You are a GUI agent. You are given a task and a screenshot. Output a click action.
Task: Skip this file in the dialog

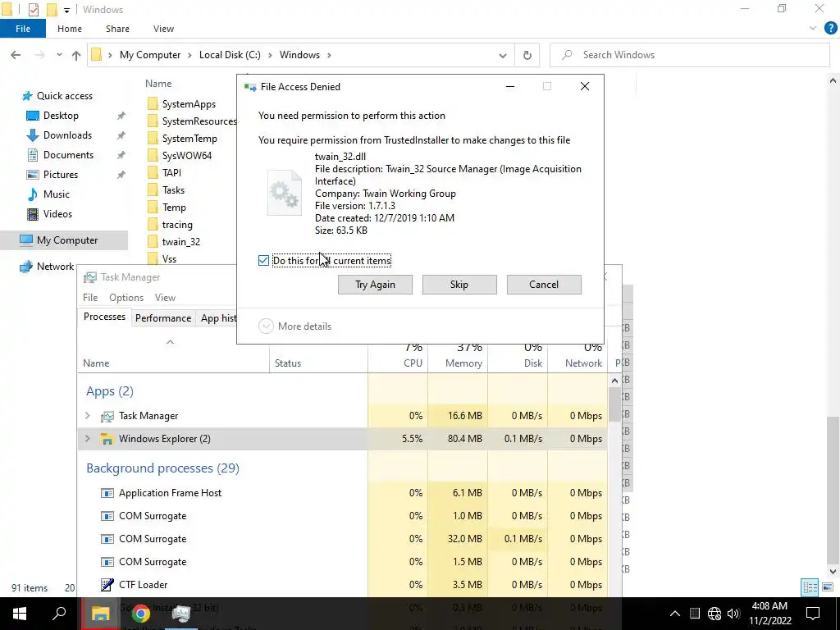[459, 285]
